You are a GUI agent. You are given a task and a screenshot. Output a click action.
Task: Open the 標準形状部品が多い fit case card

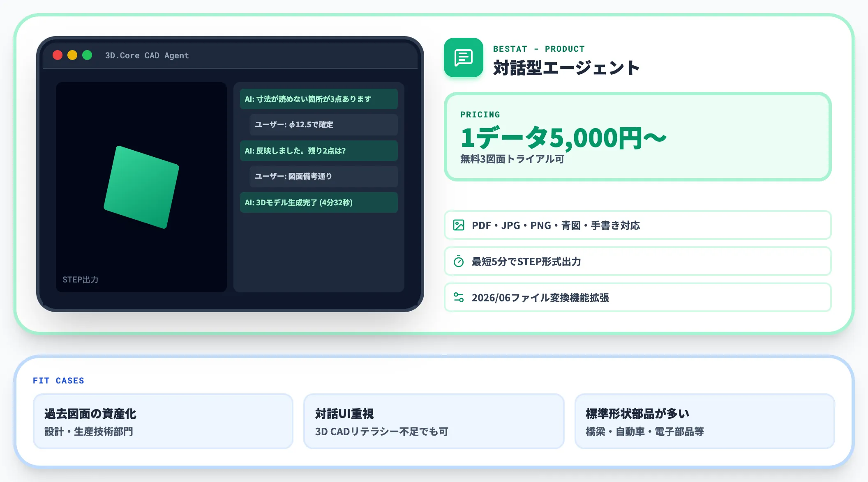click(705, 421)
